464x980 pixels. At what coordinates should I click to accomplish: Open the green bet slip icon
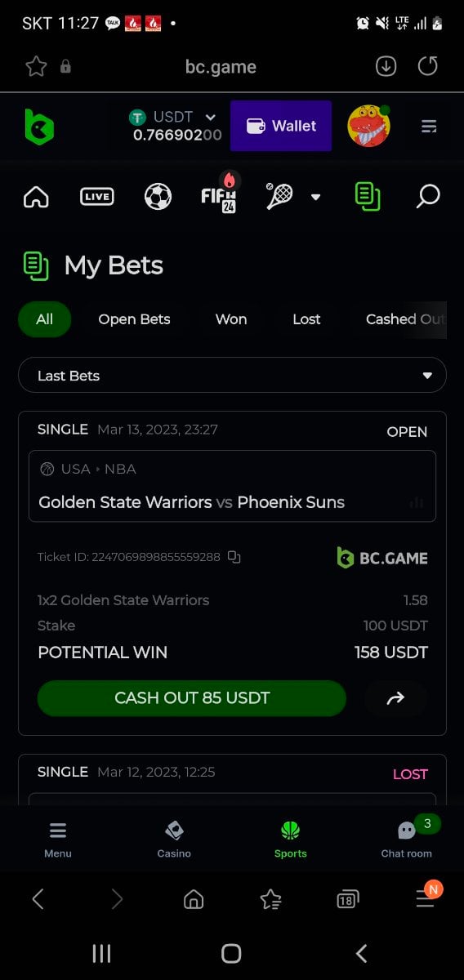367,196
